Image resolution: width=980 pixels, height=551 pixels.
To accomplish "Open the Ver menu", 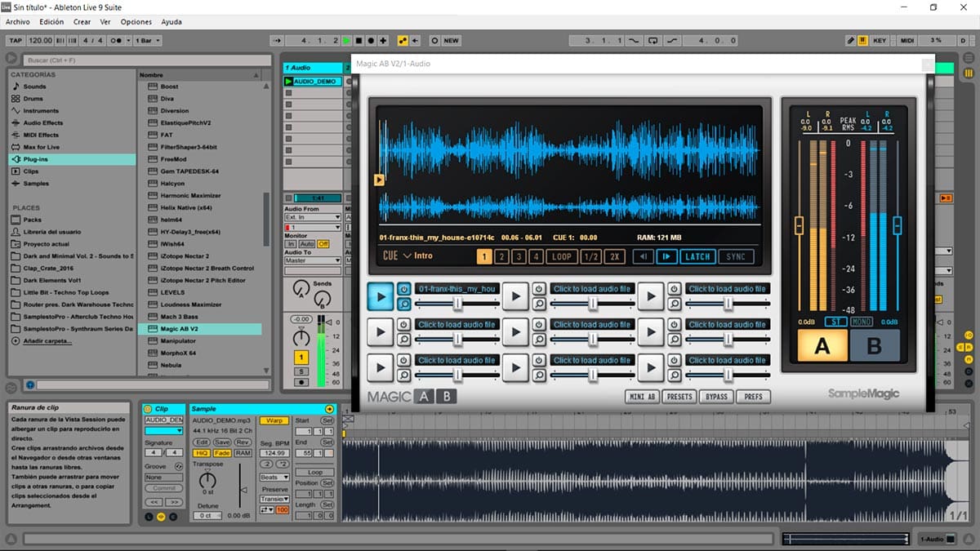I will [105, 22].
